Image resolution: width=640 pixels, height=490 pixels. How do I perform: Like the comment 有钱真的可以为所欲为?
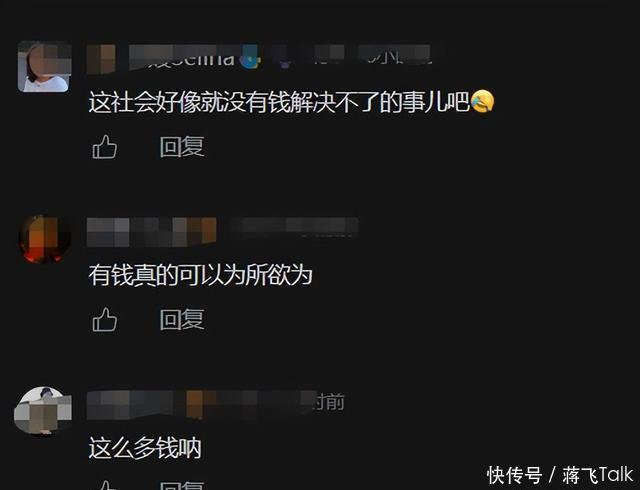coord(105,319)
